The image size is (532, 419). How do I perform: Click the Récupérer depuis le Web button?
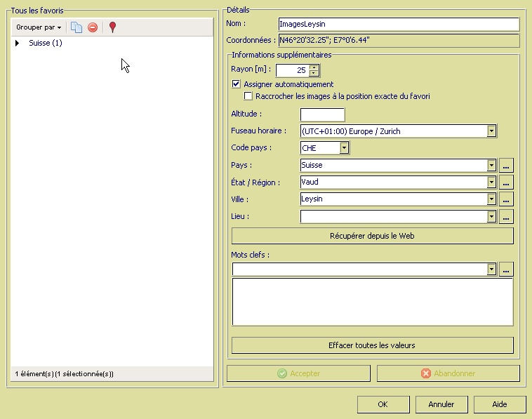[372, 236]
